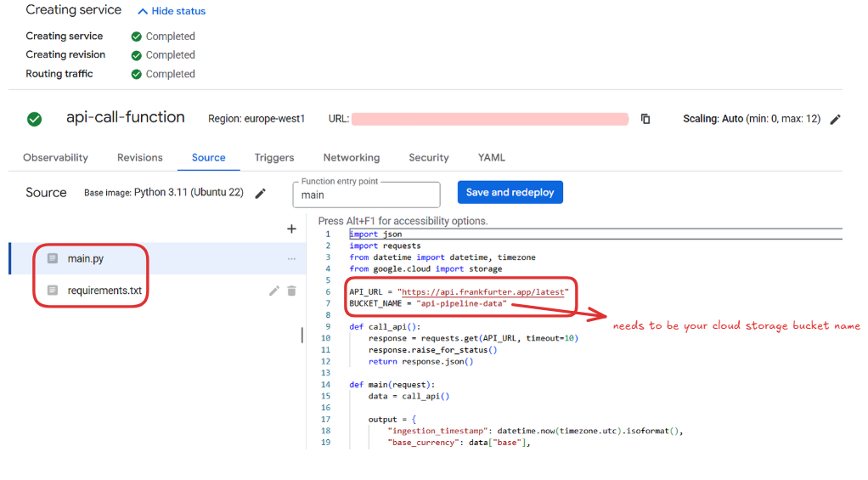The width and height of the screenshot is (868, 480).
Task: Click Creating revision completed check icon
Action: point(136,55)
